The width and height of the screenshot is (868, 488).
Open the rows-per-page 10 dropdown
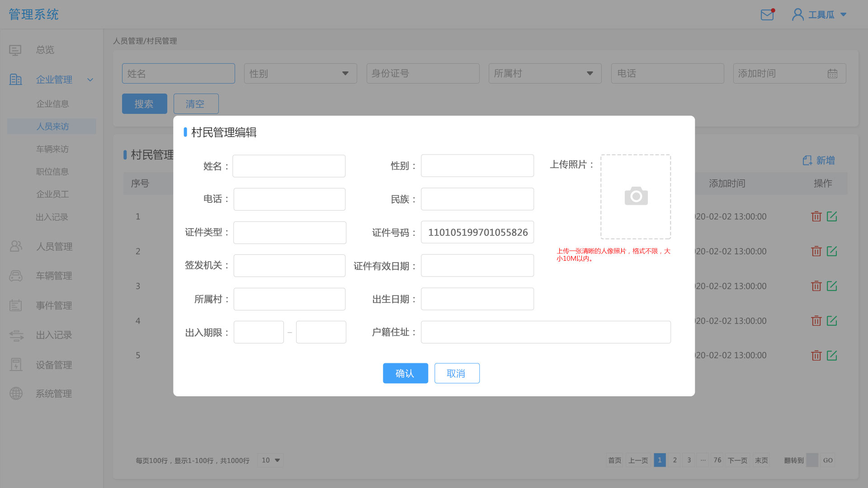pos(270,460)
